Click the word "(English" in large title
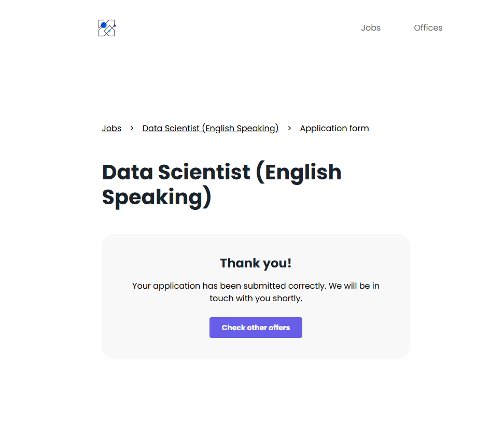Image resolution: width=504 pixels, height=425 pixels. pyautogui.click(x=299, y=173)
